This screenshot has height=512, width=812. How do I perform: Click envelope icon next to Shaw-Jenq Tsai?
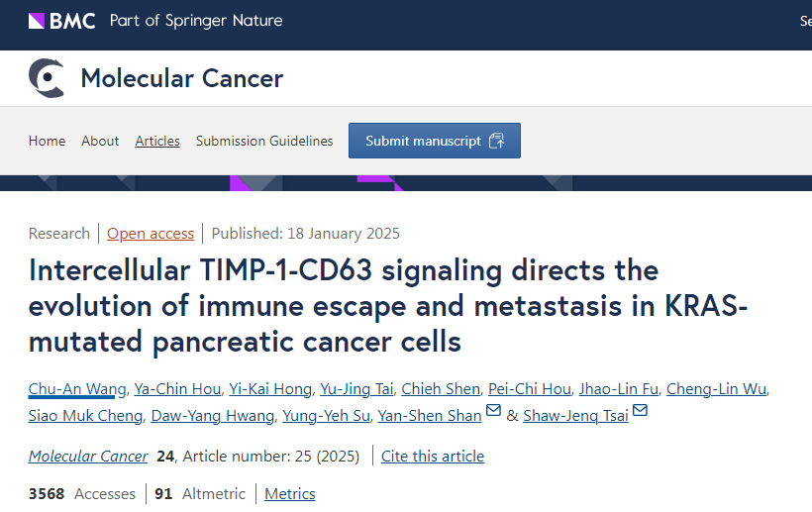coord(640,413)
